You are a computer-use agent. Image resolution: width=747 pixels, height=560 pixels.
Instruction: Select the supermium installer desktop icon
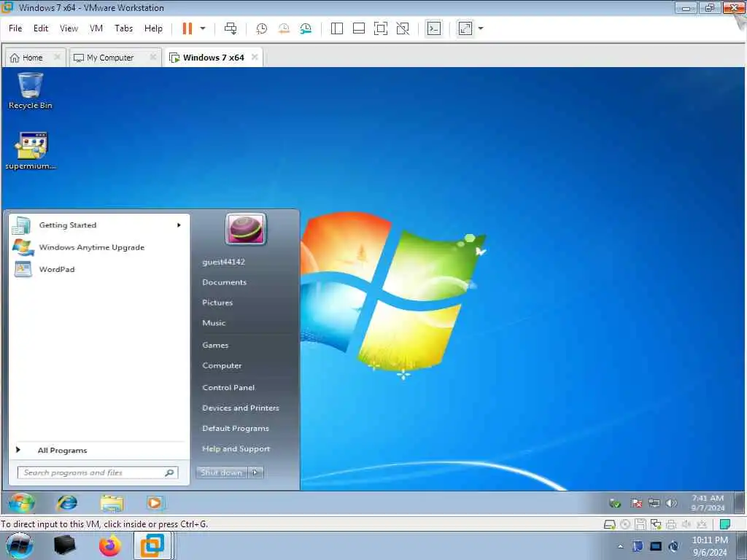click(31, 150)
